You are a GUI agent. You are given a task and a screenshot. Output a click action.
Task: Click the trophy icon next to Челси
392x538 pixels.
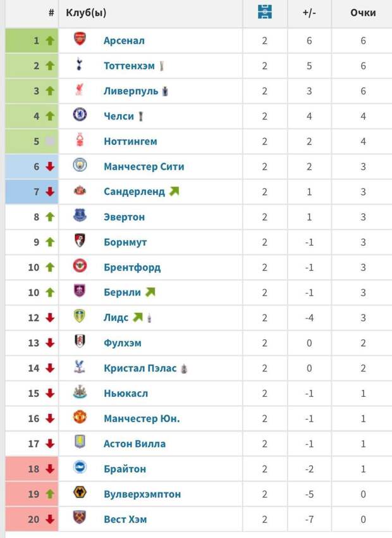click(x=141, y=116)
